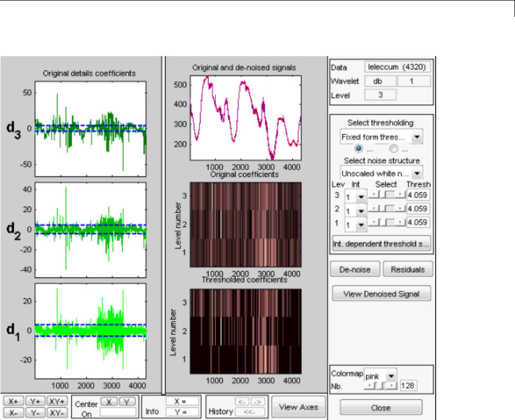Screen dimensions: 515x420
Task: Reset zoom history with <<- button
Action: pos(250,412)
